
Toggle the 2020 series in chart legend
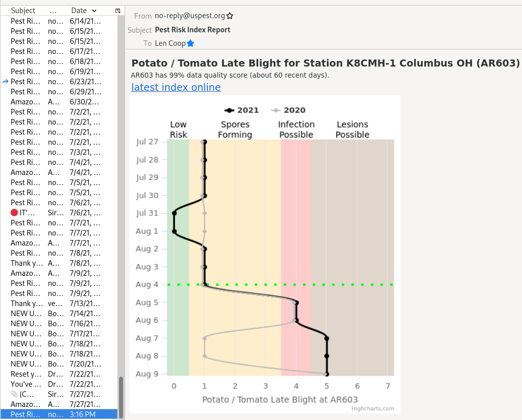point(288,110)
